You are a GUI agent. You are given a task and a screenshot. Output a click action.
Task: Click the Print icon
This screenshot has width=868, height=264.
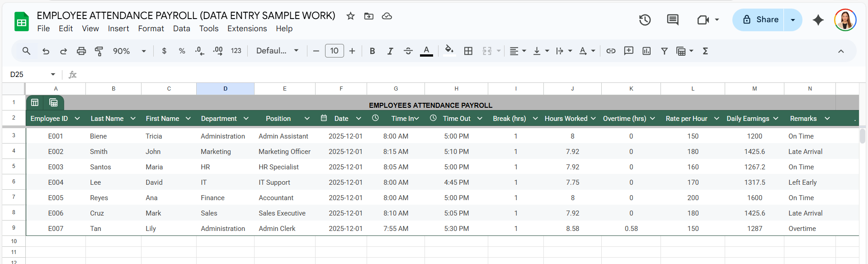(81, 51)
